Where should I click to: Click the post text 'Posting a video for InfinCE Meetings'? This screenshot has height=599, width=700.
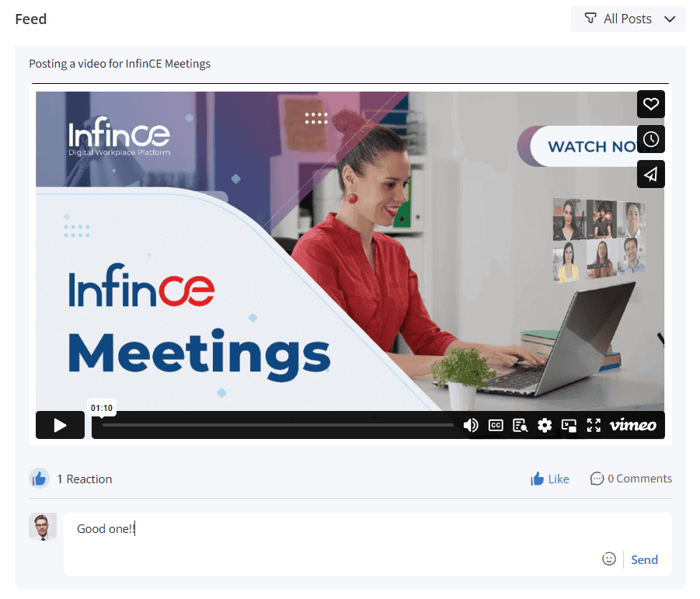coord(120,64)
